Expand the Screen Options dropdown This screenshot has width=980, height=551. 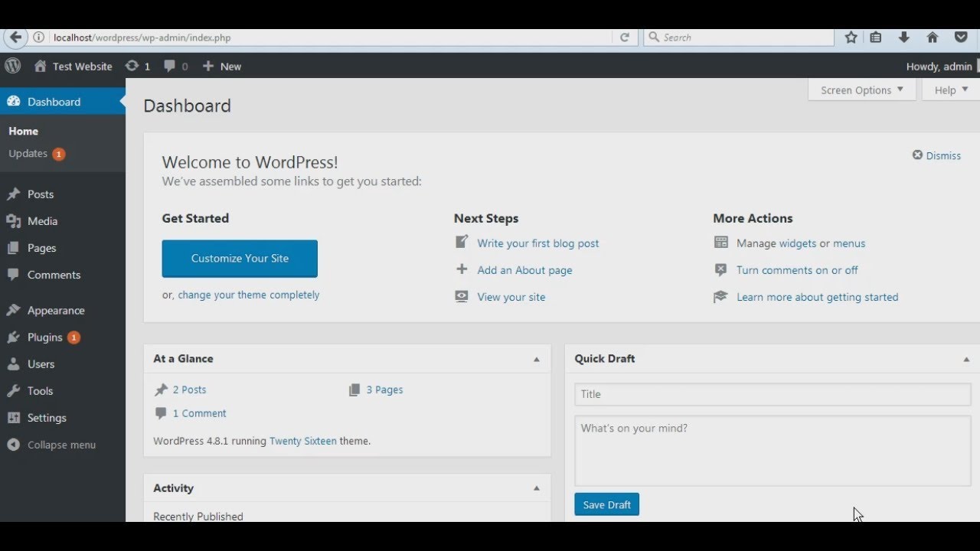tap(862, 90)
